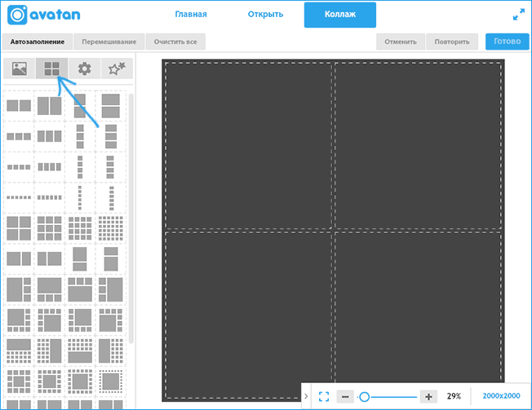532x410 pixels.
Task: Open the stars effects panel icon
Action: coord(117,68)
